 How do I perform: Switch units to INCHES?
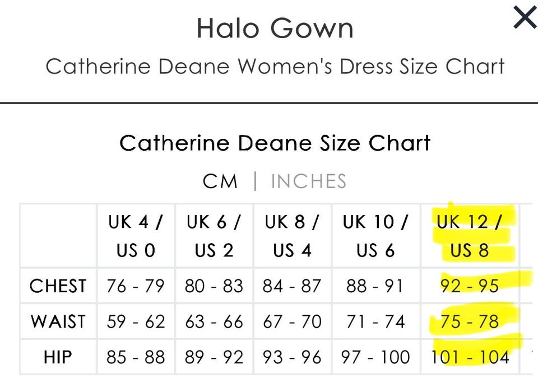308,181
